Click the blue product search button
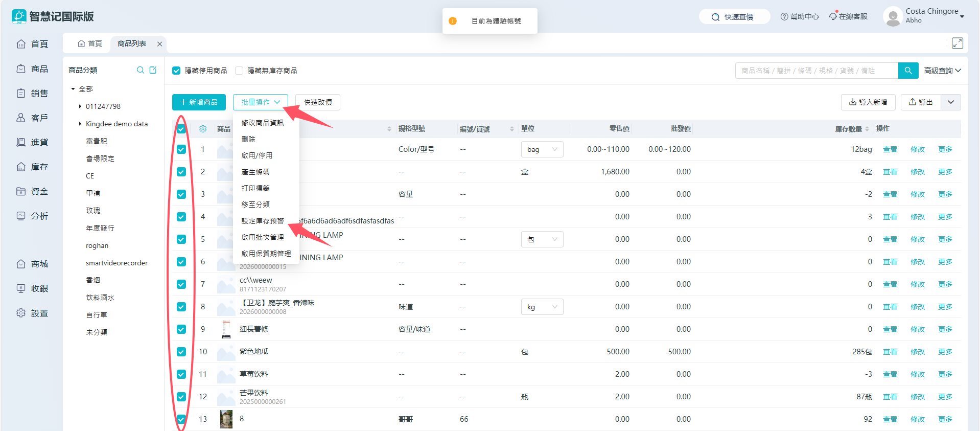980x431 pixels. tap(908, 71)
